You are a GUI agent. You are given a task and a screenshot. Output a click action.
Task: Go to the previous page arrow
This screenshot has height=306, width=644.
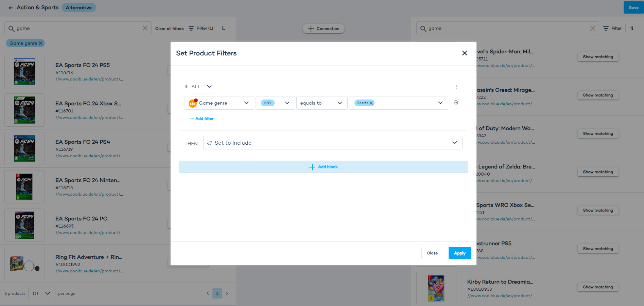[208, 293]
